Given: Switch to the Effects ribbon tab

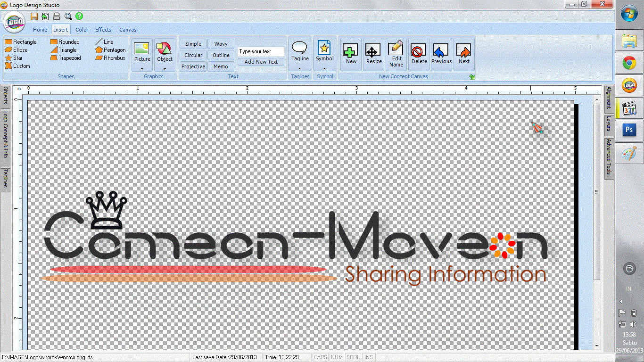Looking at the screenshot, I should [x=103, y=30].
